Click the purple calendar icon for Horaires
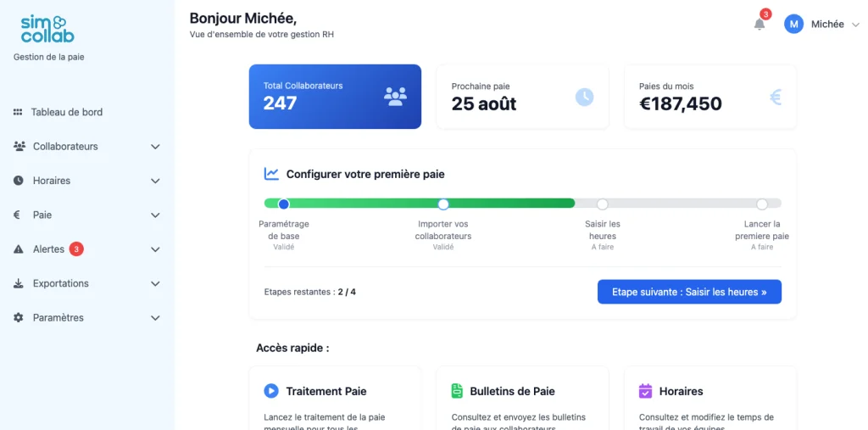868x430 pixels. pos(645,391)
